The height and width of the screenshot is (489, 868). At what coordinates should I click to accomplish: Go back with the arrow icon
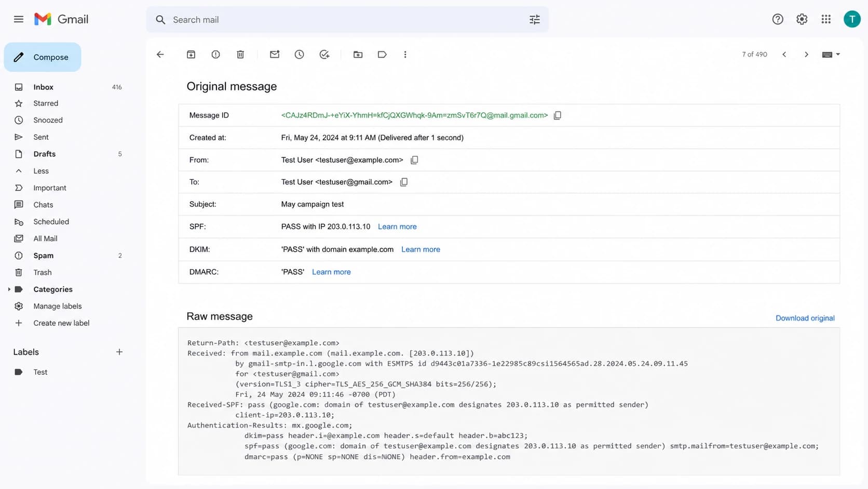[160, 55]
